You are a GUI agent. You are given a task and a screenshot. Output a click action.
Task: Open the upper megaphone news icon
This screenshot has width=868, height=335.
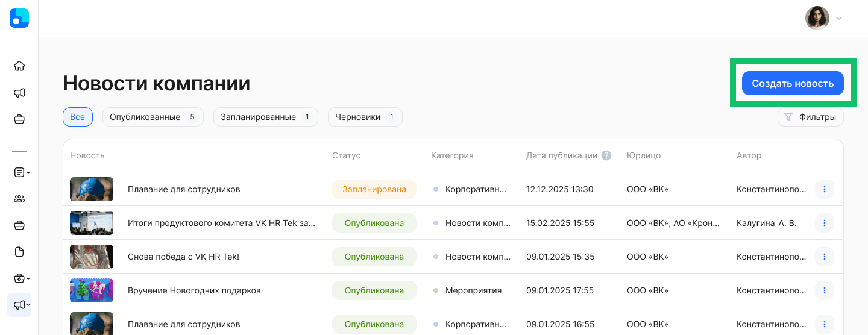click(x=19, y=93)
